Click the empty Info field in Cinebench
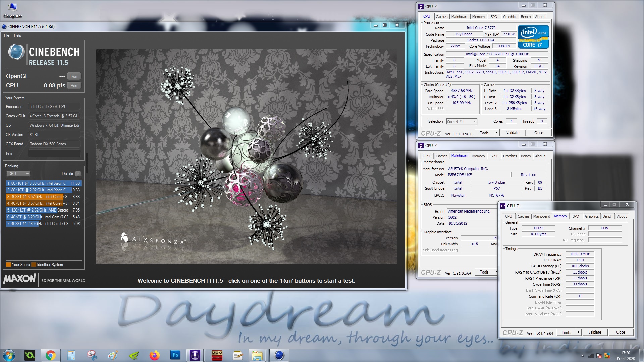644x362 pixels. click(54, 154)
